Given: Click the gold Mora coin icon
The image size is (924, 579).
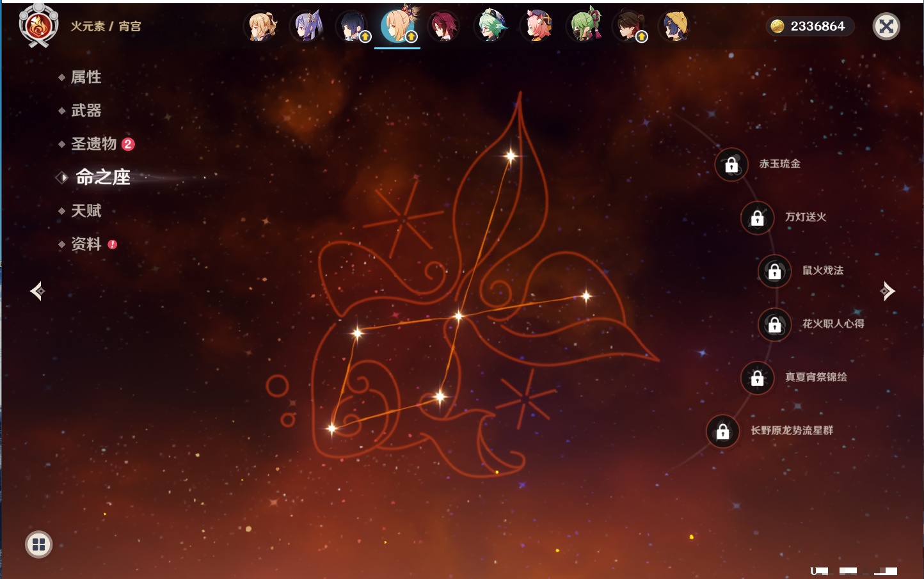Looking at the screenshot, I should (x=777, y=26).
